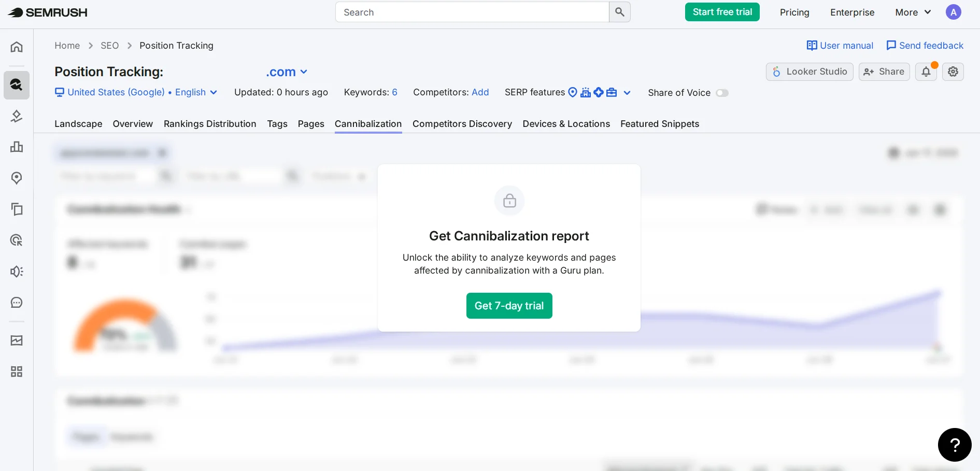The width and height of the screenshot is (980, 471).
Task: Switch to Devices & Locations tab
Action: [566, 124]
